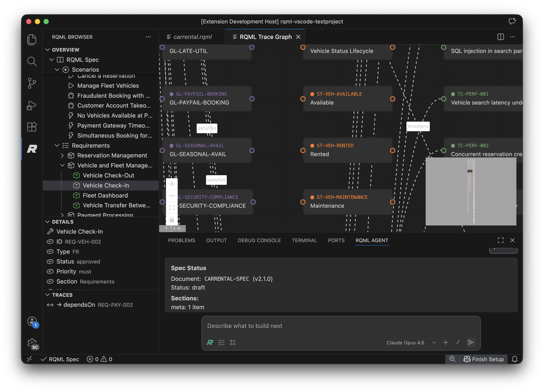Split the editor to the right
Viewport: 544px width, 392px height.
pos(500,37)
